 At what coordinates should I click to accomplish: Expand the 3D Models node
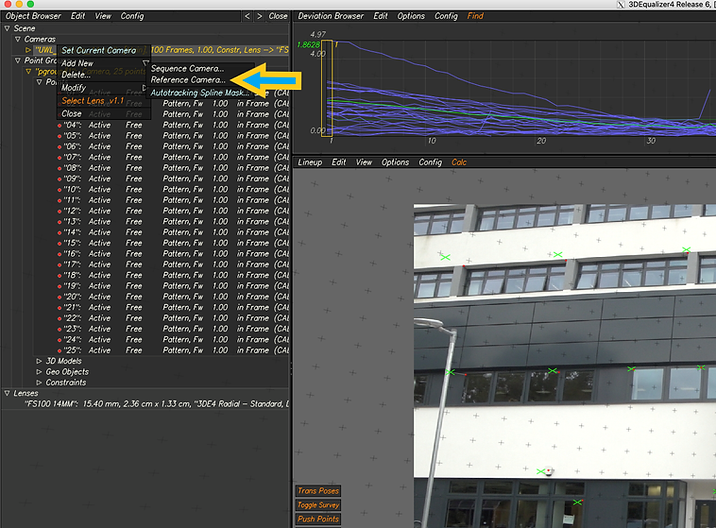(x=39, y=361)
